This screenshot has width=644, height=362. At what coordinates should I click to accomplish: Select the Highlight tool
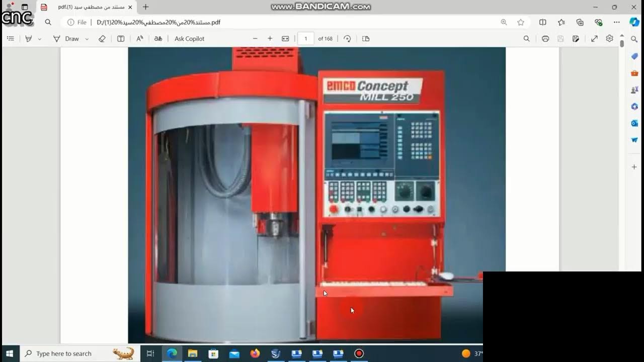[x=29, y=39]
